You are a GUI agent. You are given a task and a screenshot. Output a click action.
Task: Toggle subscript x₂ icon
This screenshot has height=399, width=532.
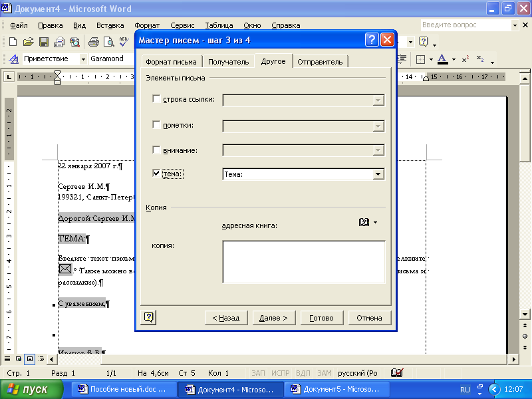[480, 59]
